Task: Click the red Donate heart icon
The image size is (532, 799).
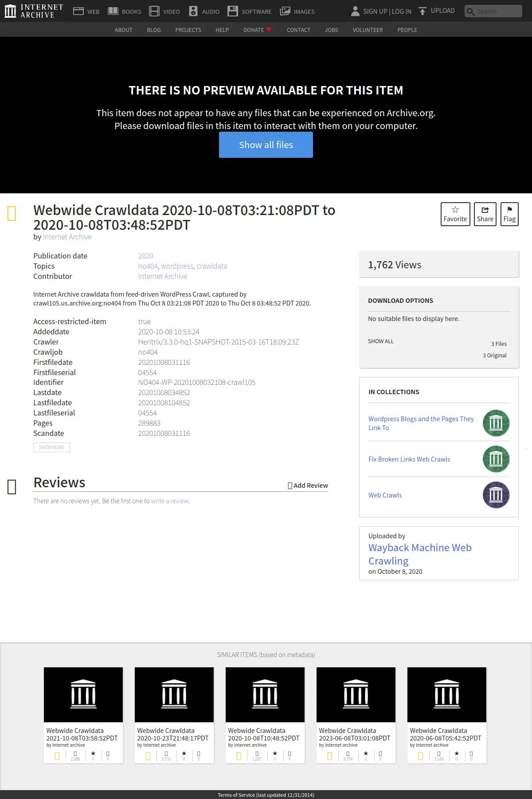Action: (x=269, y=30)
